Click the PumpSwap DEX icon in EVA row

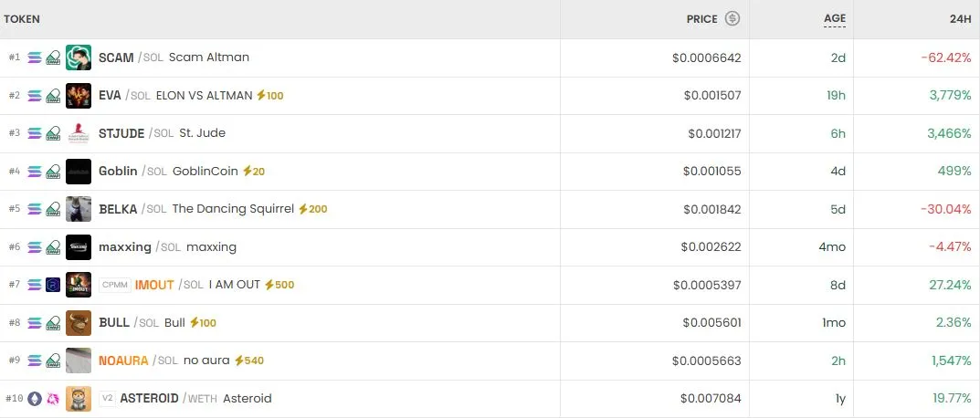click(53, 95)
